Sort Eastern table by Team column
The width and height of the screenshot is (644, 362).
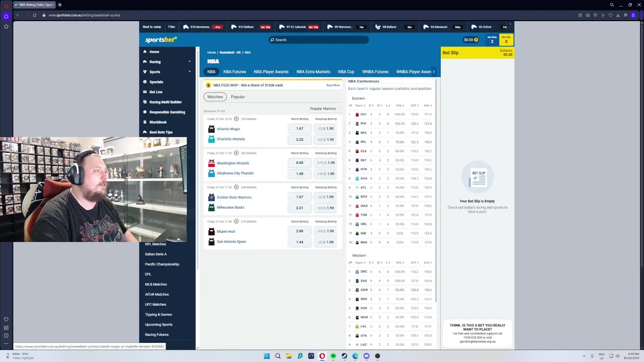click(360, 106)
